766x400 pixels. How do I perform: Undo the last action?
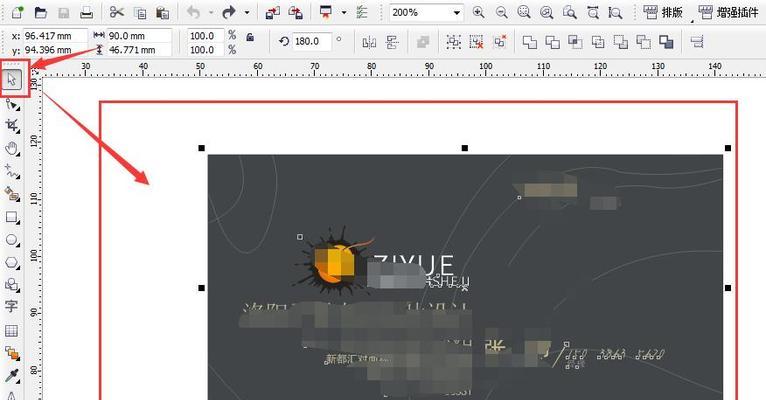(194, 12)
